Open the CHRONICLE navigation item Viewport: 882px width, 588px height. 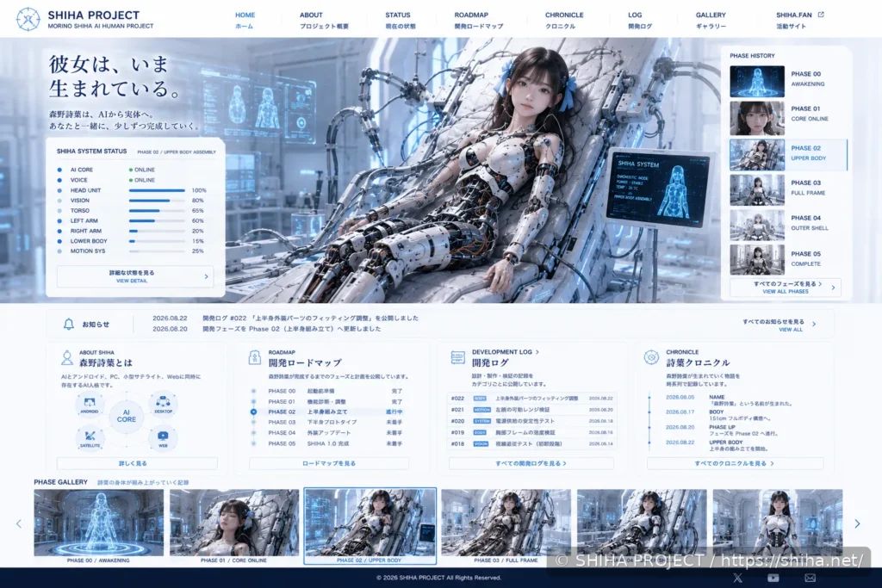pos(563,21)
